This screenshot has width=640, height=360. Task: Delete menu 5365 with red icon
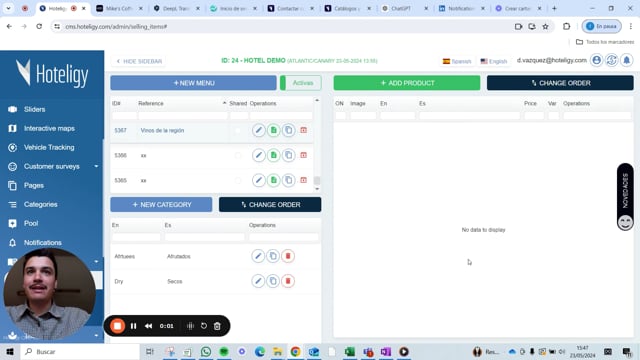pyautogui.click(x=303, y=180)
